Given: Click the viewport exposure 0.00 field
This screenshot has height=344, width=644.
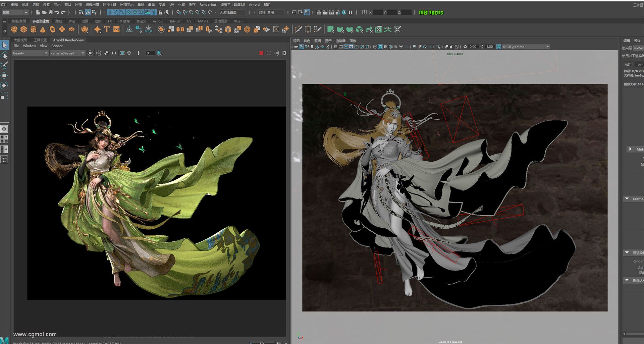Looking at the screenshot, I should [x=473, y=47].
